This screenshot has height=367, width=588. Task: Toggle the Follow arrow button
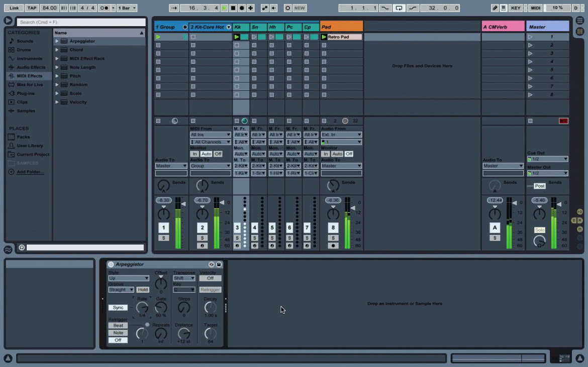174,8
